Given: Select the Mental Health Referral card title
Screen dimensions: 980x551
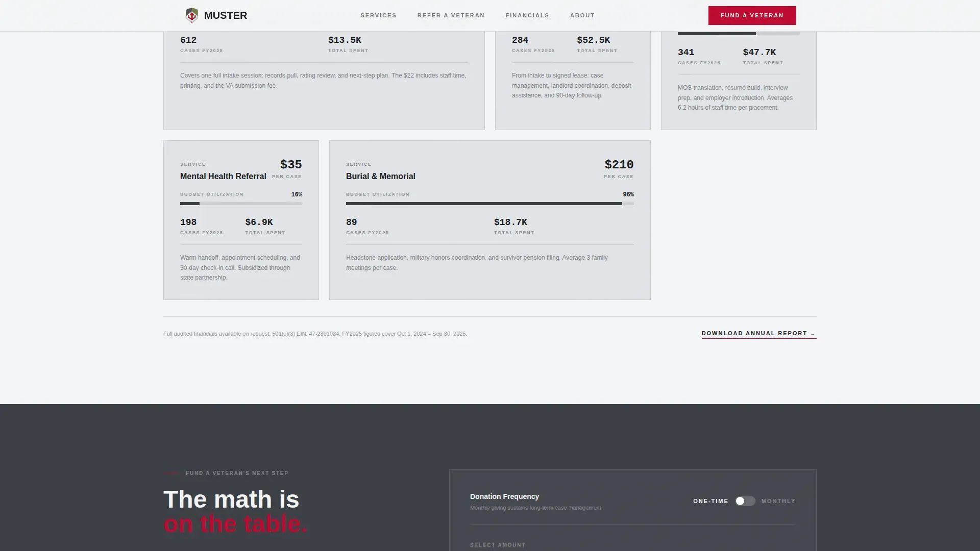Looking at the screenshot, I should click(223, 177).
